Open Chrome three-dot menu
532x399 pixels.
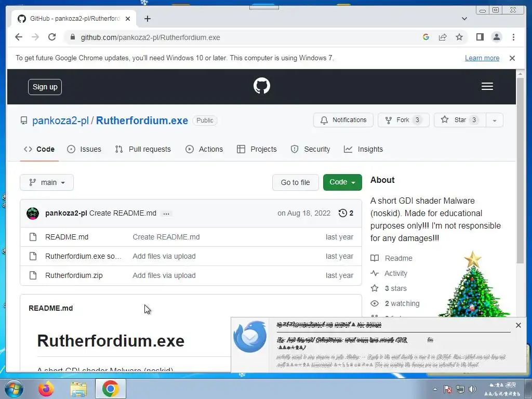click(513, 37)
